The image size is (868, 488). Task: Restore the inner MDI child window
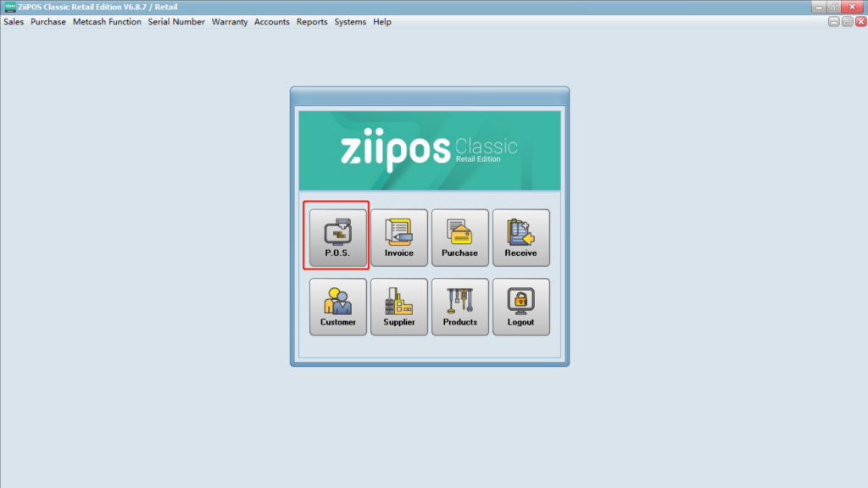[x=847, y=22]
